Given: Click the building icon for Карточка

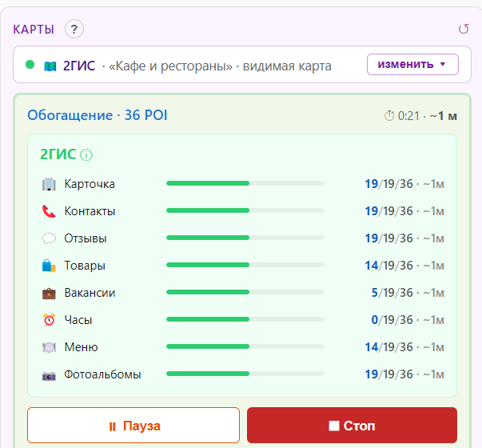Looking at the screenshot, I should tap(49, 184).
